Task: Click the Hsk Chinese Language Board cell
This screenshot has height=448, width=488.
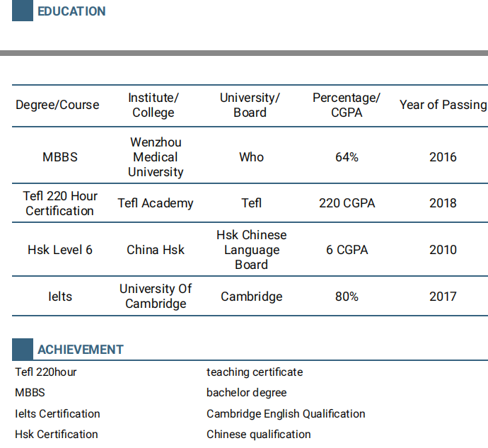Action: (x=252, y=250)
